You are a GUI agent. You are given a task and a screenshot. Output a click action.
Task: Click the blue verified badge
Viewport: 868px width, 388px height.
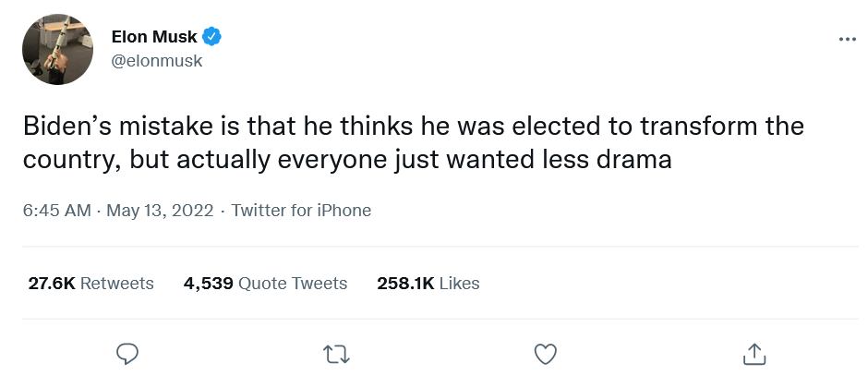click(x=212, y=37)
